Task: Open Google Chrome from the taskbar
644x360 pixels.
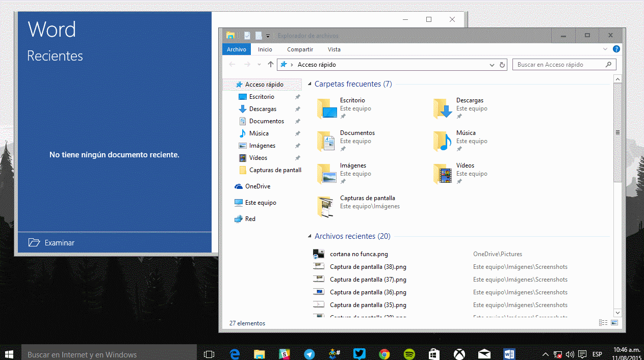Action: [384, 354]
